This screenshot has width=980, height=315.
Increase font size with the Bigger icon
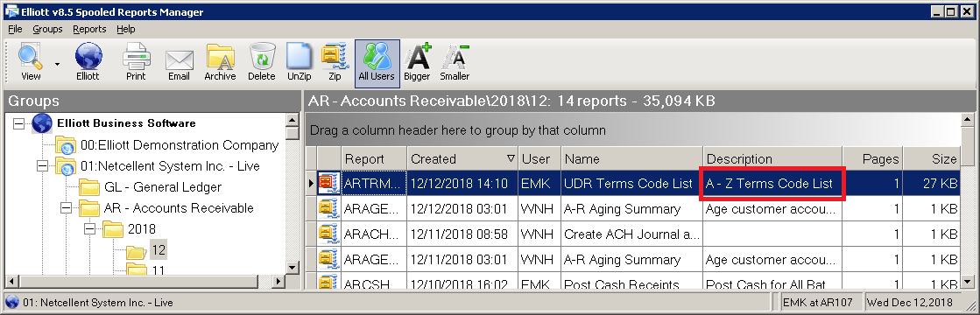click(417, 61)
